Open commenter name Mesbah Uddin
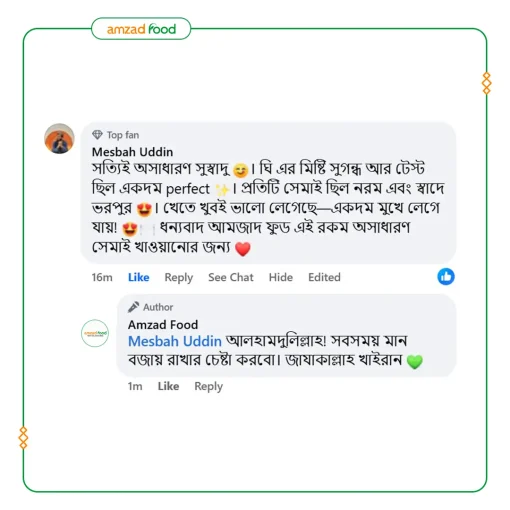Screen dimensions: 510x510 point(132,152)
